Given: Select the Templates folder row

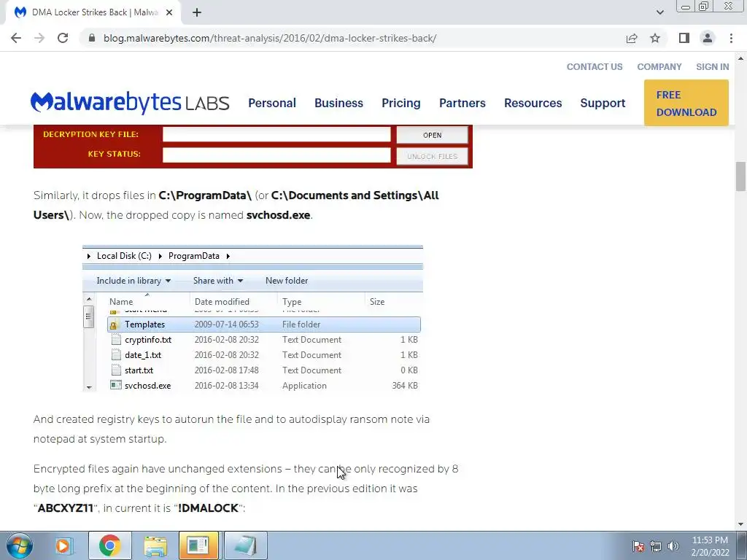Looking at the screenshot, I should (x=264, y=324).
